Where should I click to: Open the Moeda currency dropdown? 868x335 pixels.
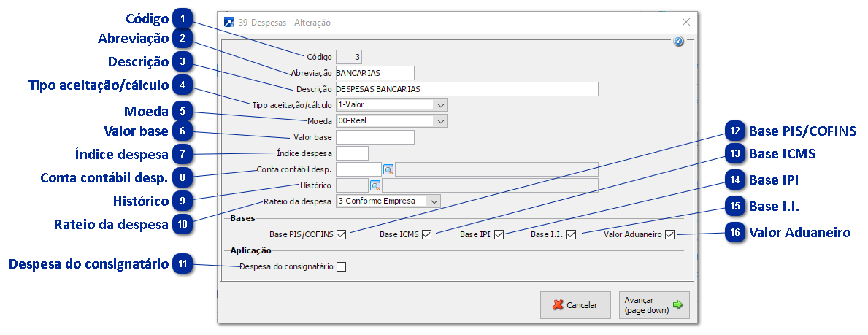[x=439, y=121]
